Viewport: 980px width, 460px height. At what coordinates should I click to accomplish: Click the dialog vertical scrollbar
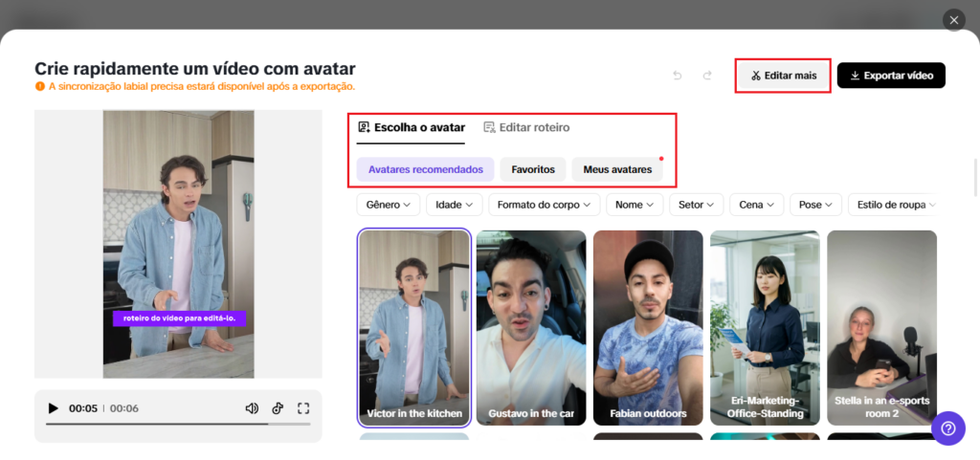974,178
